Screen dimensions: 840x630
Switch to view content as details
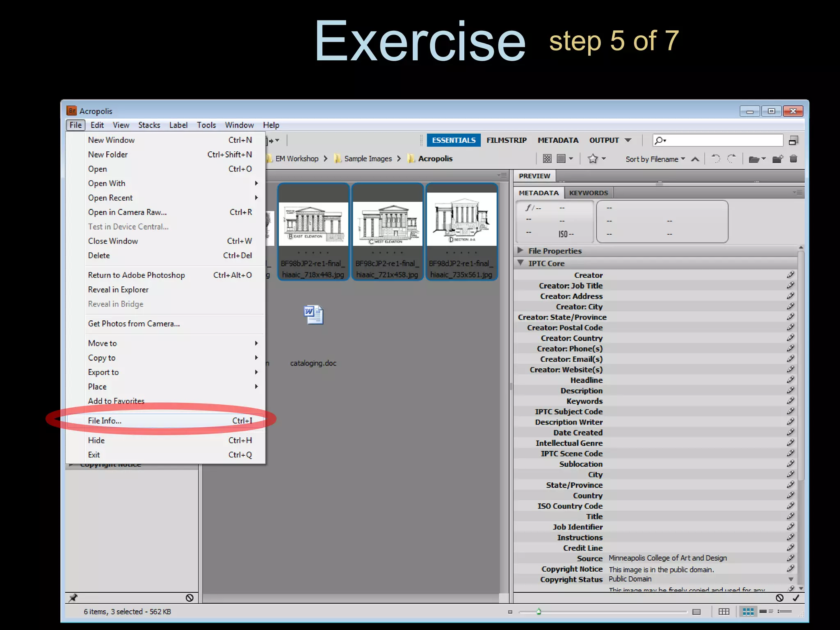click(x=766, y=612)
